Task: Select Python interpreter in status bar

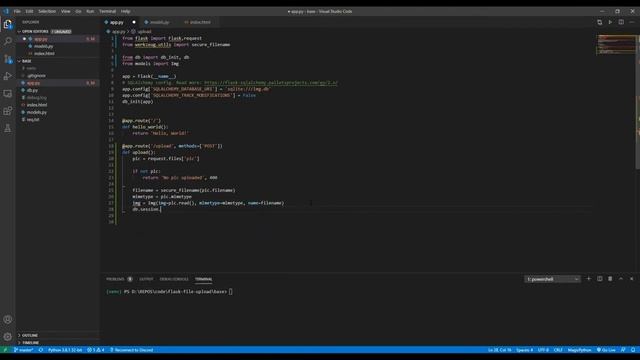Action: click(x=65, y=350)
